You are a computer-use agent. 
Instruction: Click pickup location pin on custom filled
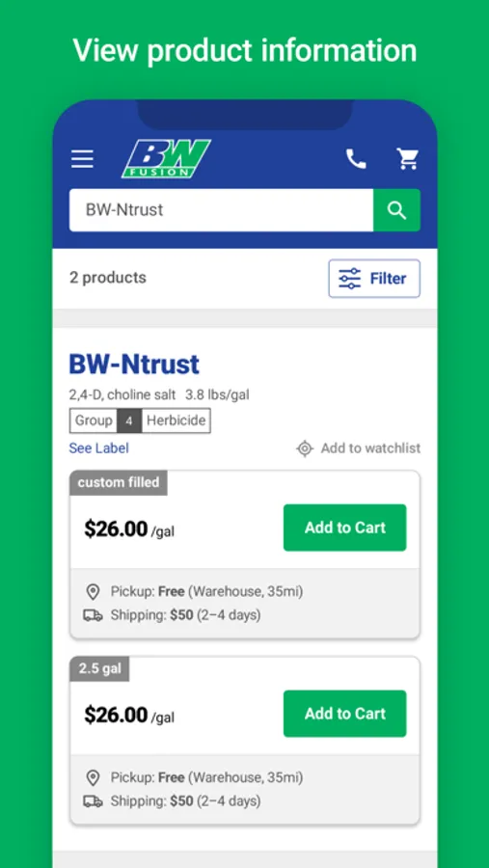click(93, 592)
